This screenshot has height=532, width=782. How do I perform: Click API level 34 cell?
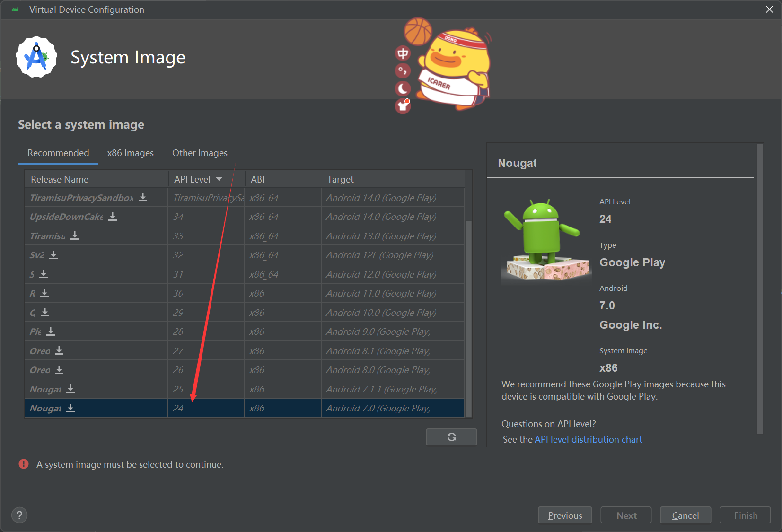click(x=206, y=217)
